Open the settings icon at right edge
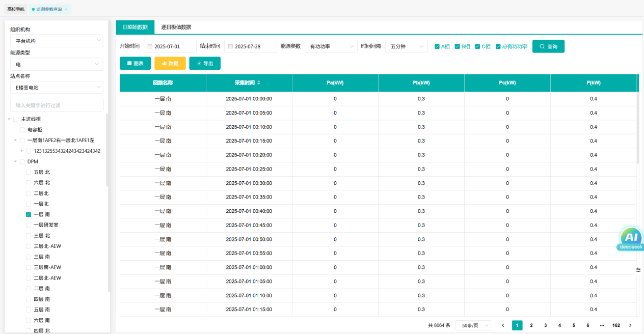The height and width of the screenshot is (334, 644). pos(638,269)
